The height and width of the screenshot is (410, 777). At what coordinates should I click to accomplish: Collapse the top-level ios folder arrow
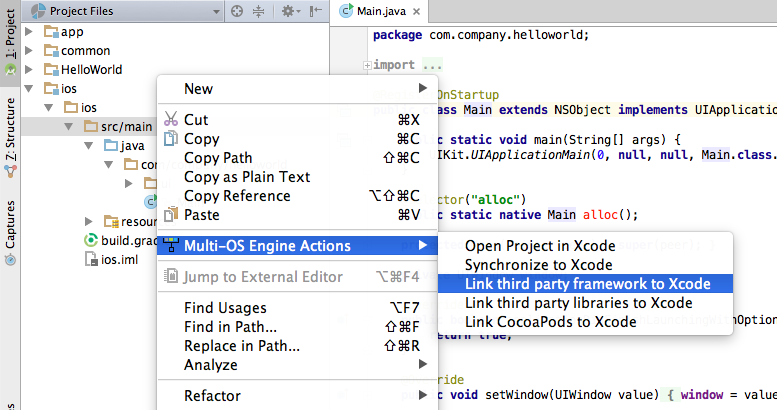[x=29, y=89]
